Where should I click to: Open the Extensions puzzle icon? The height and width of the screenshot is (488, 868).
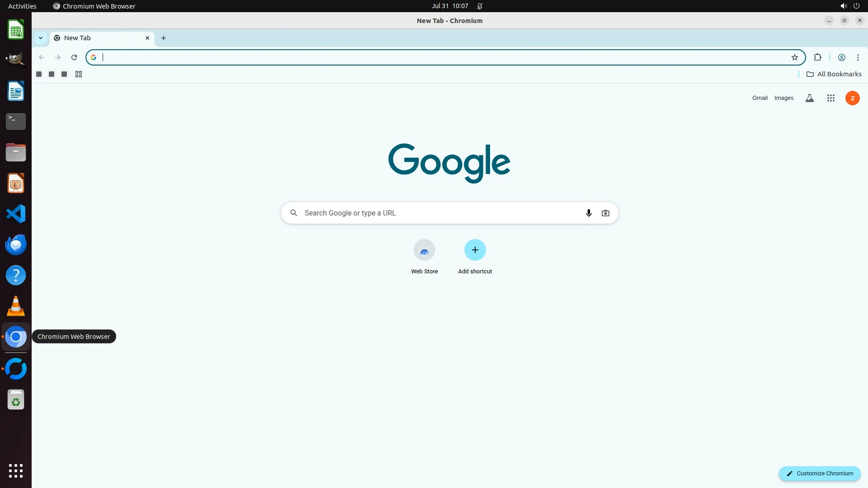tap(817, 57)
